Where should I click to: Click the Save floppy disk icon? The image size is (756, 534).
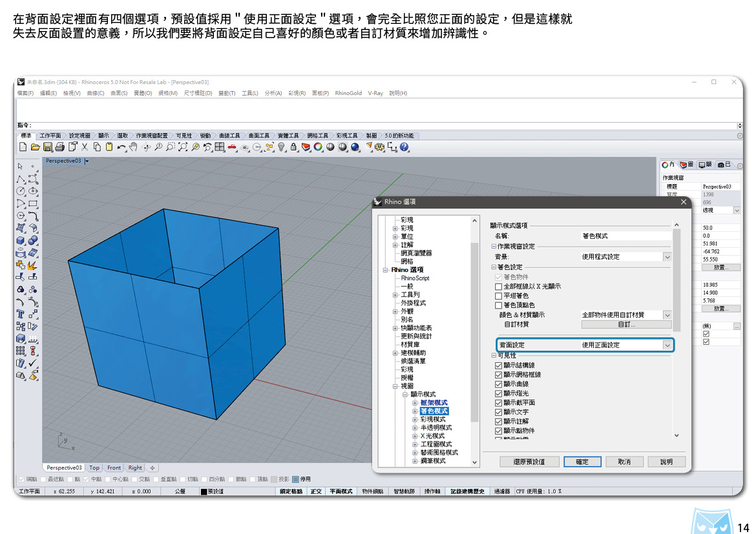(x=48, y=147)
